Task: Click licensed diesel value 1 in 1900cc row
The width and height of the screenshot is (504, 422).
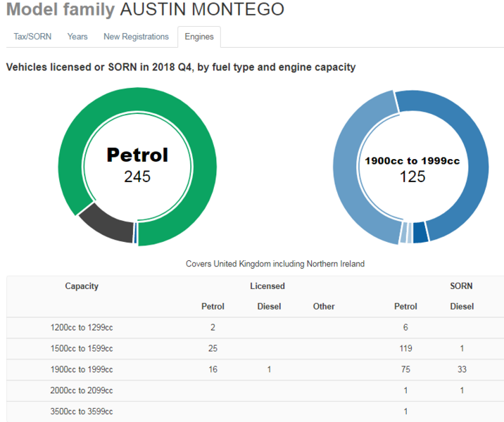Action: [269, 370]
